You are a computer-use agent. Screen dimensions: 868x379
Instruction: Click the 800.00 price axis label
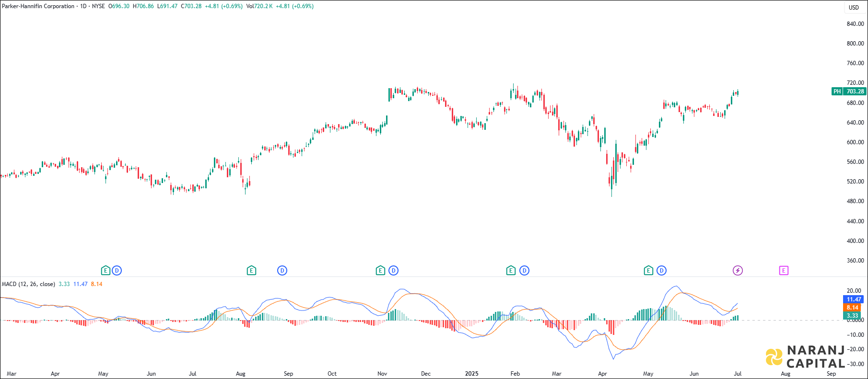pos(855,44)
